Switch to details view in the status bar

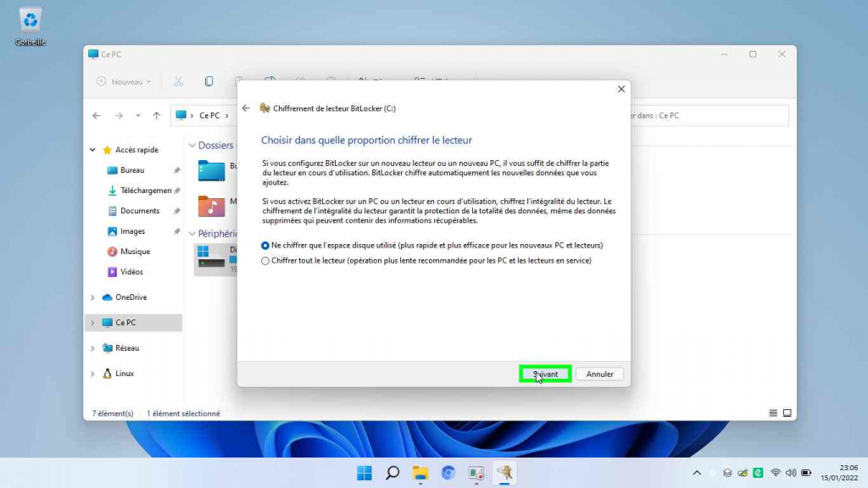[773, 413]
